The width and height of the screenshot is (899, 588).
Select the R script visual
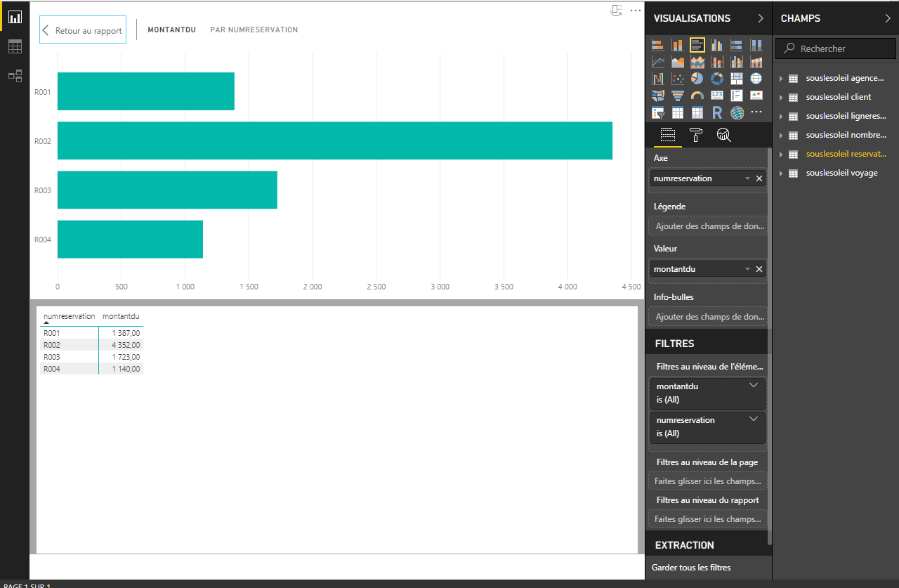(x=717, y=112)
